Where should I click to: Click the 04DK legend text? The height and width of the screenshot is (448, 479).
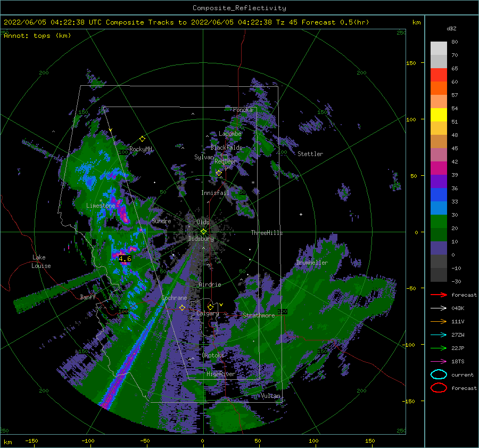point(458,308)
